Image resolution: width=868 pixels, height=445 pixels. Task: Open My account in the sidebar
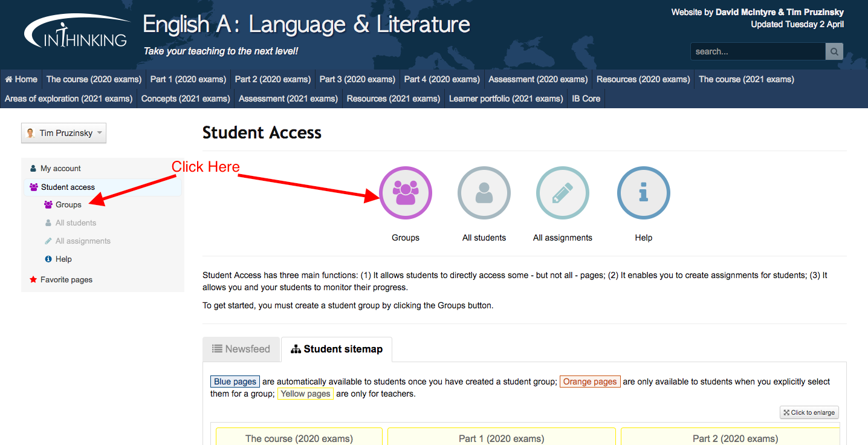(60, 169)
